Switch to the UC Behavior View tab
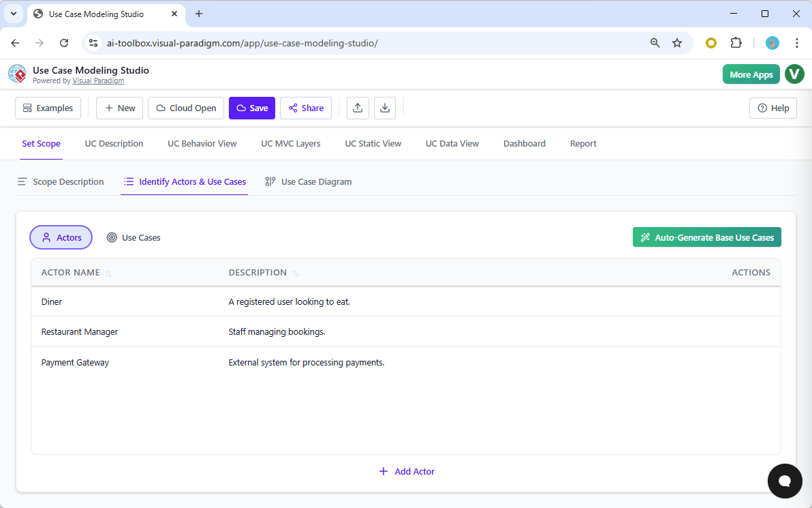 (x=202, y=143)
